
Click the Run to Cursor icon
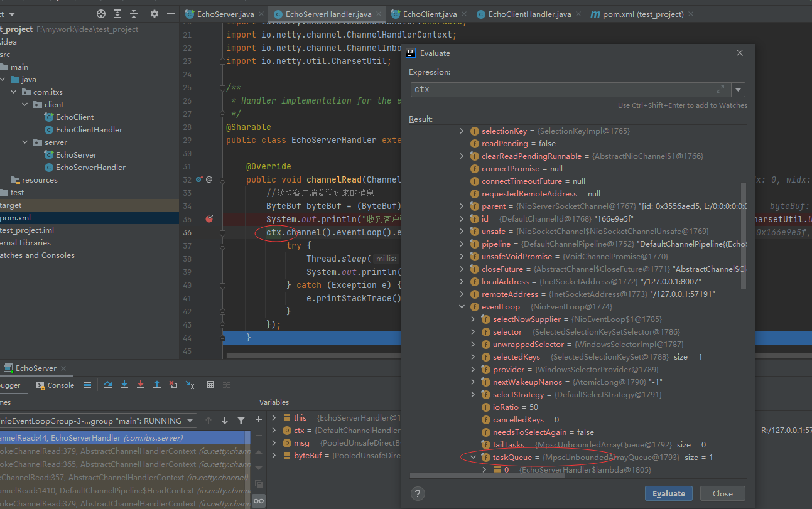click(x=190, y=385)
